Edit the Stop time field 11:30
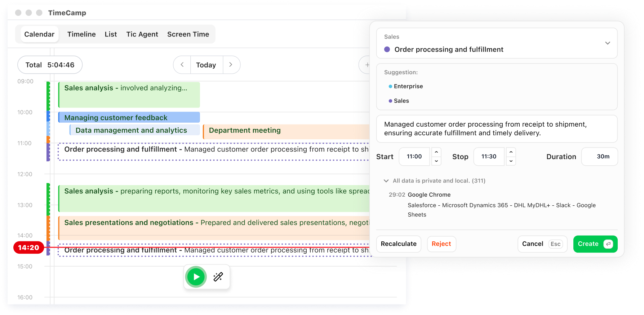The width and height of the screenshot is (644, 315). point(489,157)
